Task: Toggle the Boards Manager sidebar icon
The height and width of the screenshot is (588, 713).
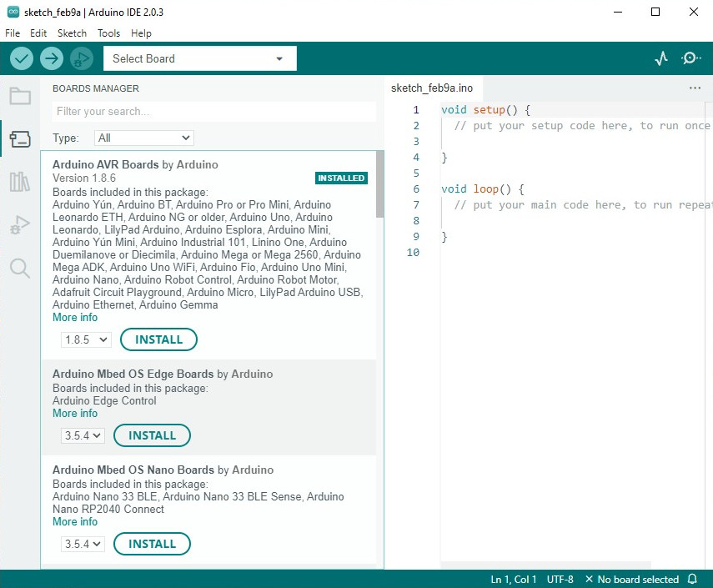Action: click(x=20, y=139)
